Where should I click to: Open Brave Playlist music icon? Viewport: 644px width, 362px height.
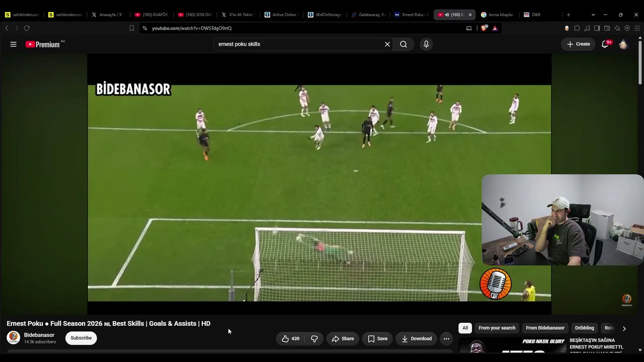coord(587,28)
